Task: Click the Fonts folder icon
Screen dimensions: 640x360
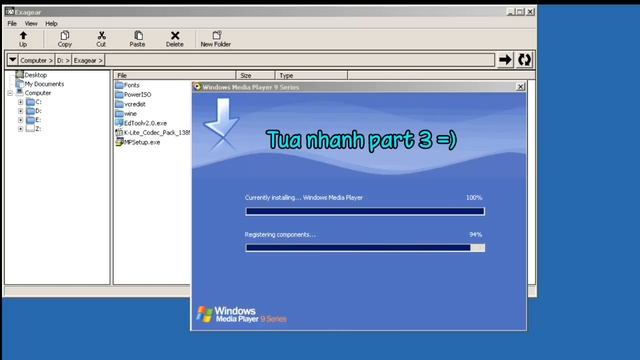Action: pos(119,85)
